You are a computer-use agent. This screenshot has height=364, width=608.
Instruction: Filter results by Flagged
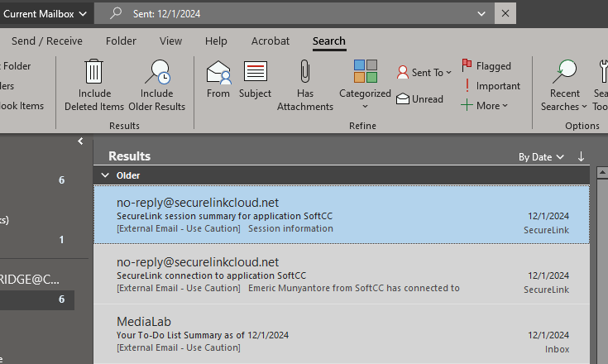pyautogui.click(x=486, y=66)
